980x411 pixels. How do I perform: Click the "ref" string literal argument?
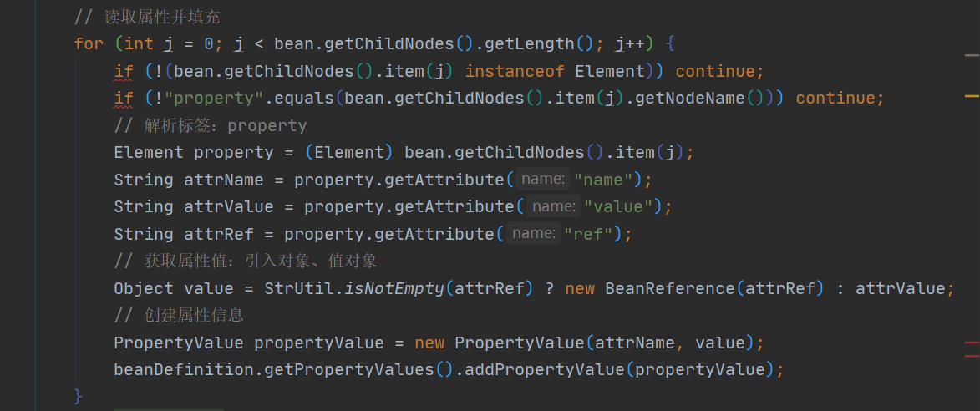coord(589,234)
